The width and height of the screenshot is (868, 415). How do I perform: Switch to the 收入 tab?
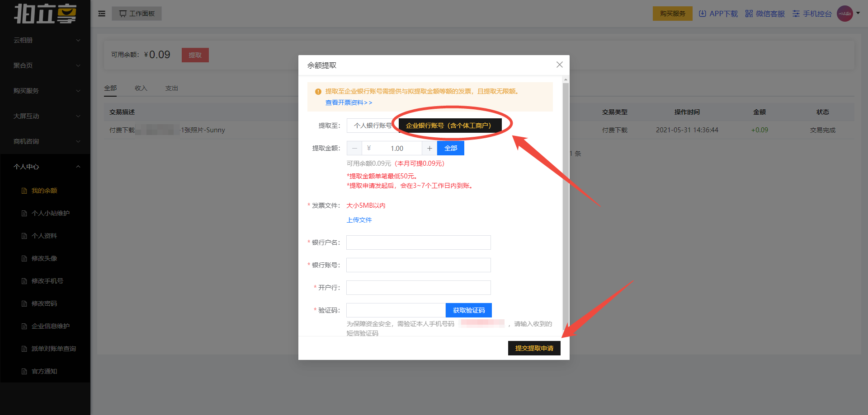click(141, 88)
